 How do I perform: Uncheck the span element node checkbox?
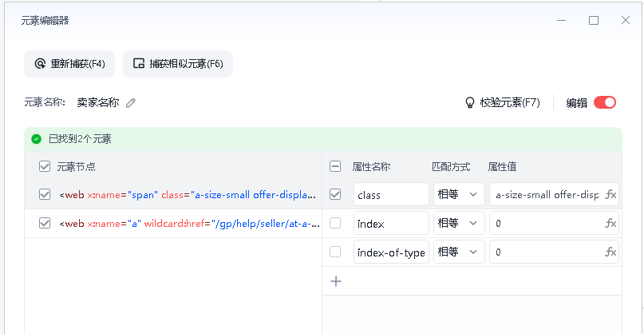pyautogui.click(x=45, y=194)
